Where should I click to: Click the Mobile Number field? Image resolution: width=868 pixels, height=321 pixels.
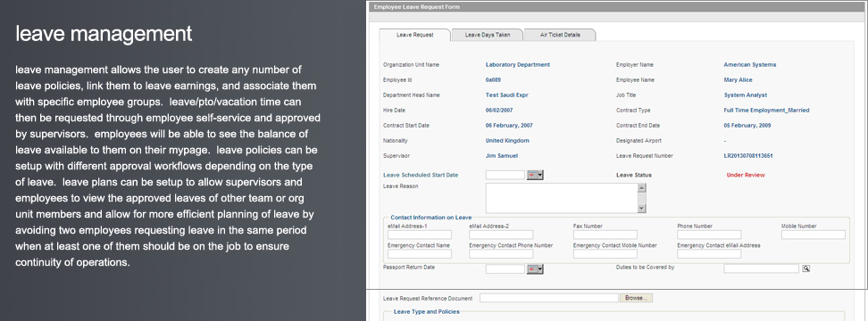pos(814,235)
